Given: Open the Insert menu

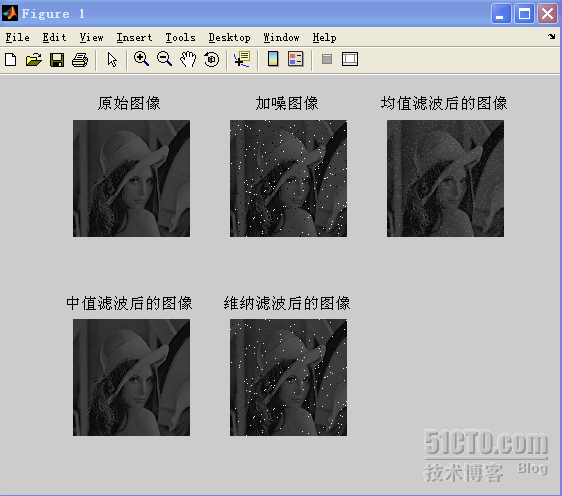Looking at the screenshot, I should pos(134,37).
